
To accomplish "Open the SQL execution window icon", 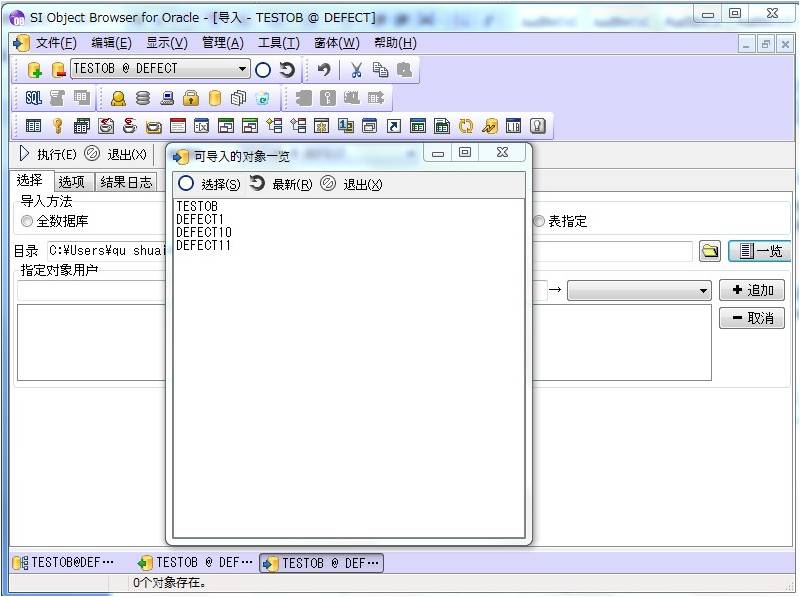I will pyautogui.click(x=34, y=97).
